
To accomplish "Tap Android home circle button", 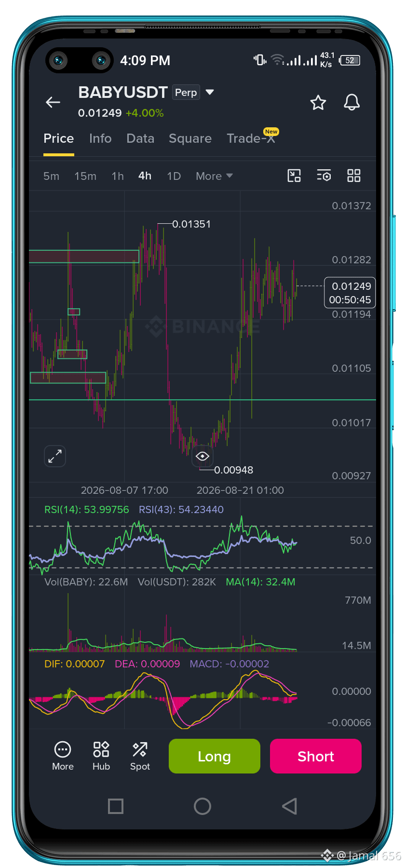I will 202,806.
